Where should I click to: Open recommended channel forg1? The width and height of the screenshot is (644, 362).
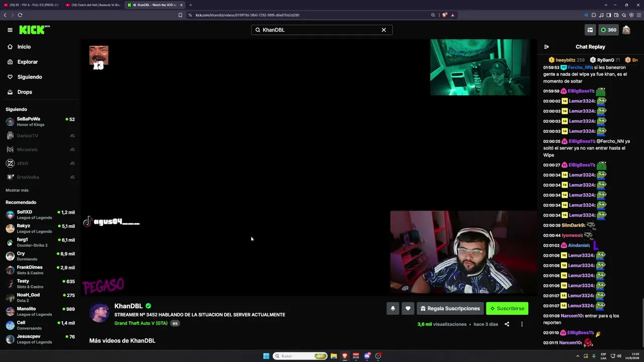40,242
